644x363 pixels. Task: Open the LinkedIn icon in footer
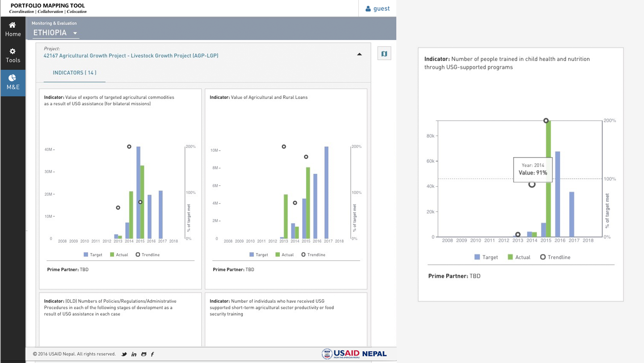pyautogui.click(x=134, y=354)
